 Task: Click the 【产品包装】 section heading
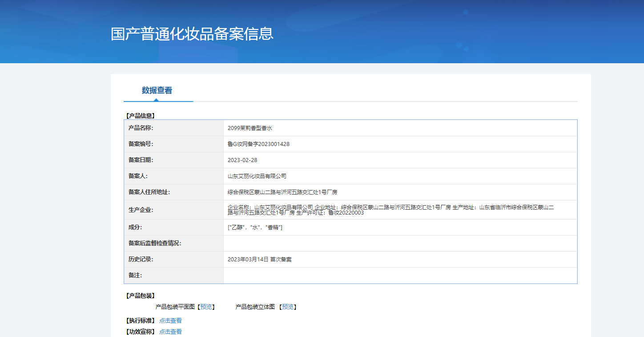coord(141,296)
